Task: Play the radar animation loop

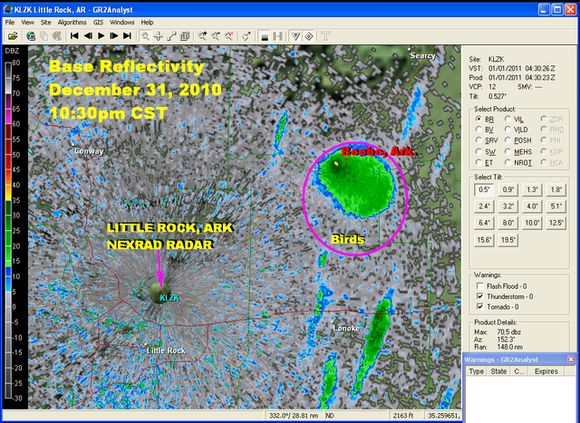Action: pos(101,36)
